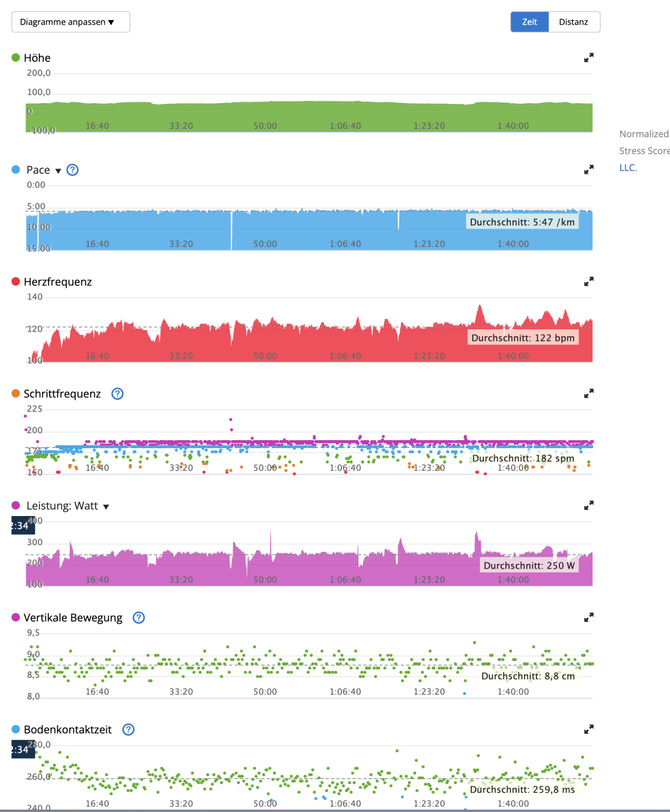Expand the Leistung Watt chart to fullscreen
The height and width of the screenshot is (812, 670).
point(588,505)
